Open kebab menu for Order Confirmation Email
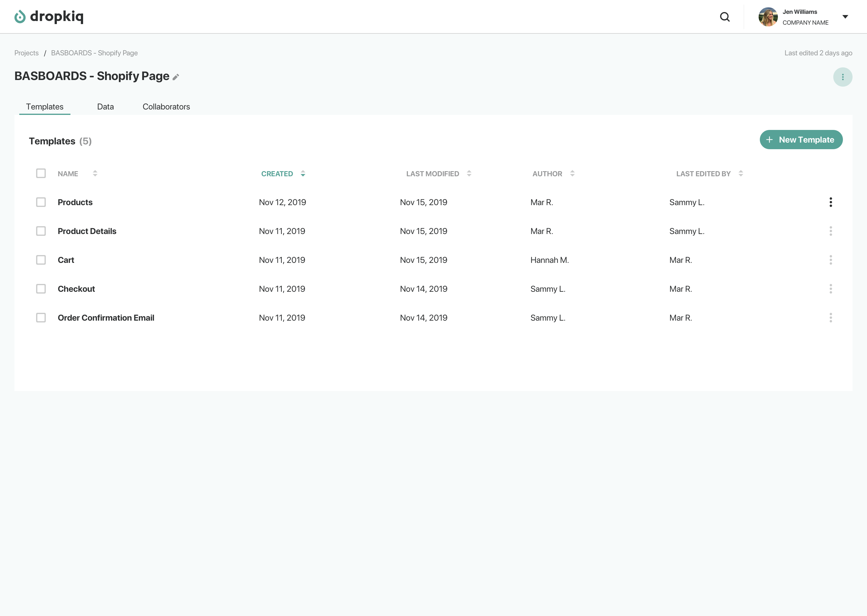 click(x=831, y=318)
